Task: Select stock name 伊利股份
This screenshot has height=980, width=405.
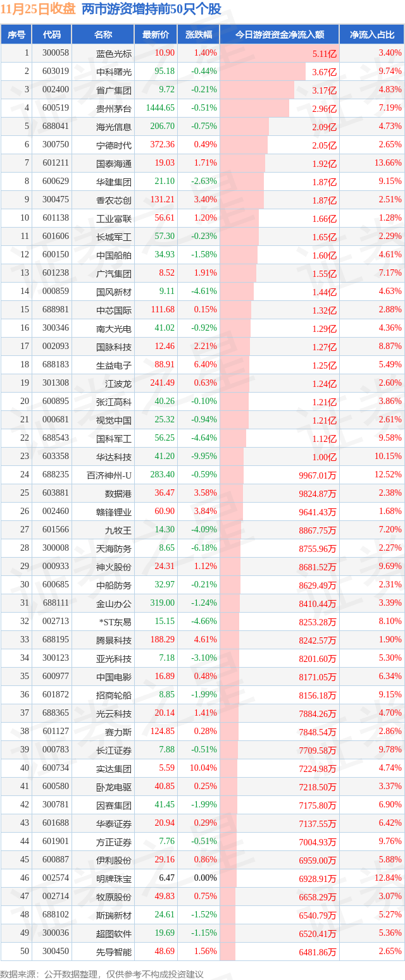Action: click(114, 860)
